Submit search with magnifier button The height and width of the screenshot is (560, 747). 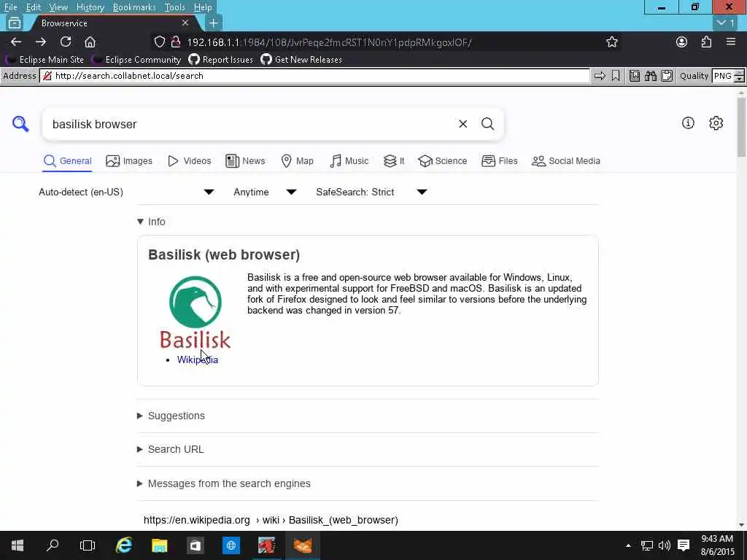point(487,124)
